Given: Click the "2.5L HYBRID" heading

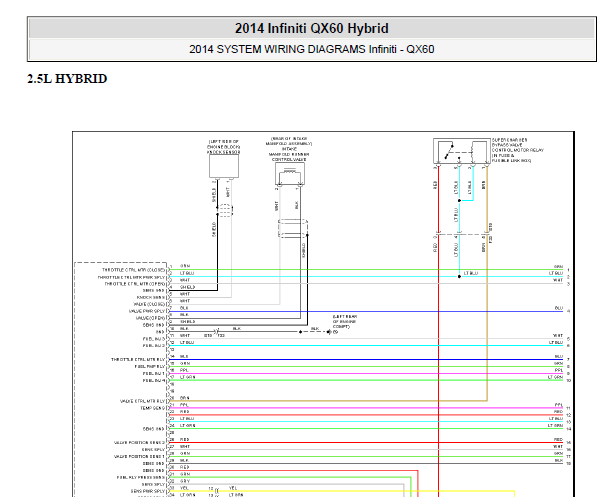Looking at the screenshot, I should pos(67,79).
